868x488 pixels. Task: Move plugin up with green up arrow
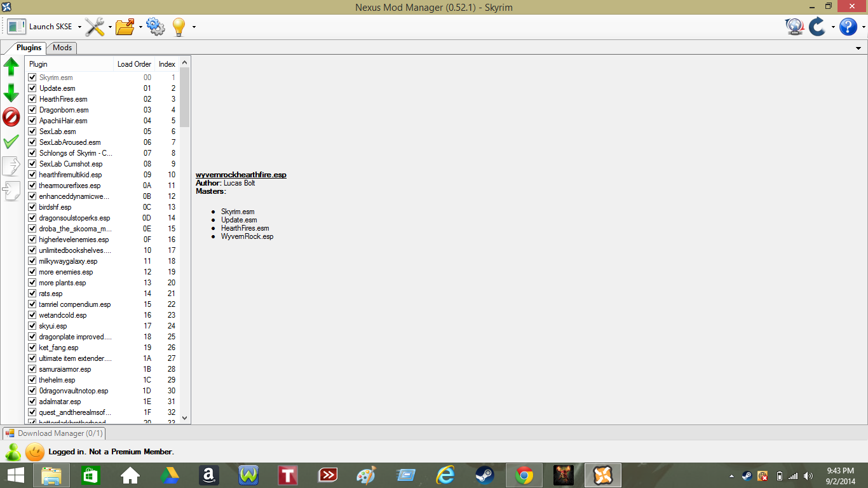click(x=11, y=66)
